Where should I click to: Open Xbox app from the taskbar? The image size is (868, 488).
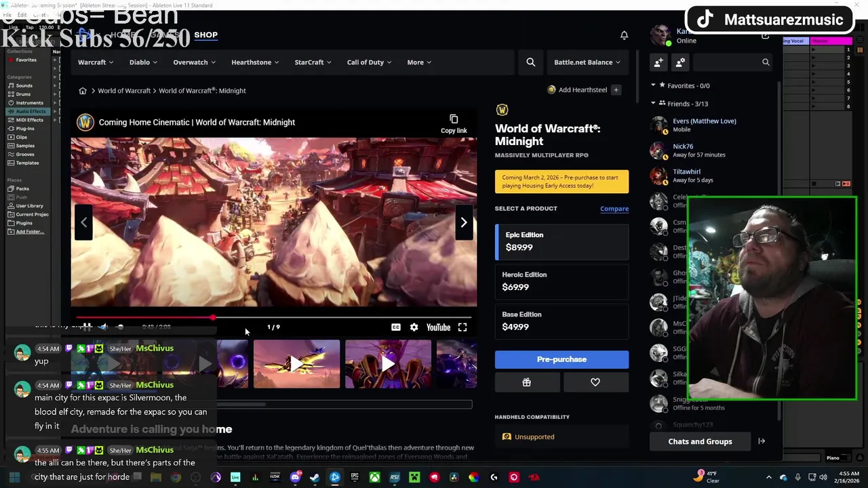[x=374, y=477]
